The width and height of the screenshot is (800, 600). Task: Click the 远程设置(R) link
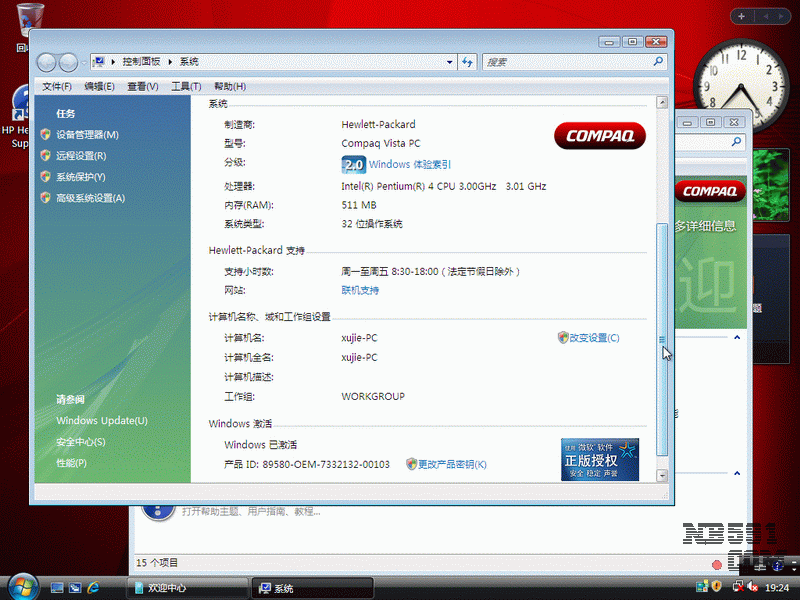(x=81, y=156)
